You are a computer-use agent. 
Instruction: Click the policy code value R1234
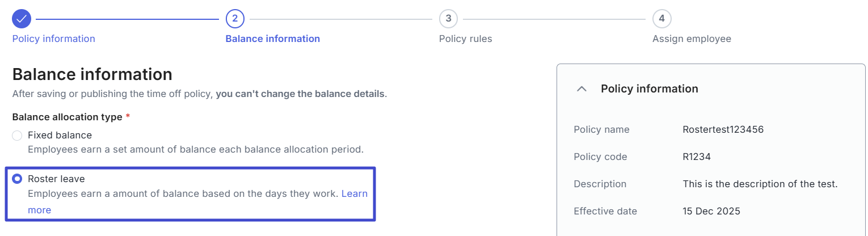tap(697, 157)
